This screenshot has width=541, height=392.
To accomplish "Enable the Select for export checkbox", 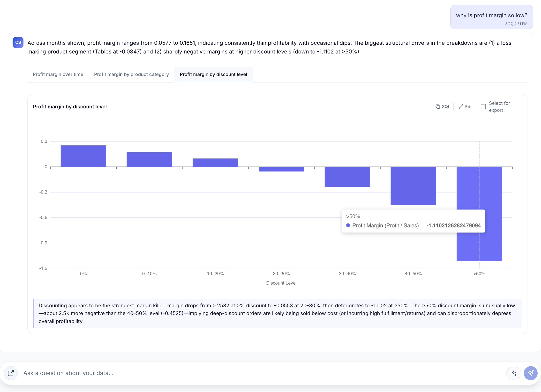I will click(483, 107).
